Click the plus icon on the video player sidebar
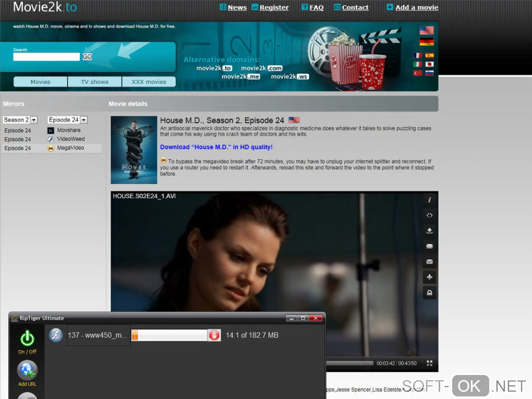532x399 pixels. click(x=429, y=277)
